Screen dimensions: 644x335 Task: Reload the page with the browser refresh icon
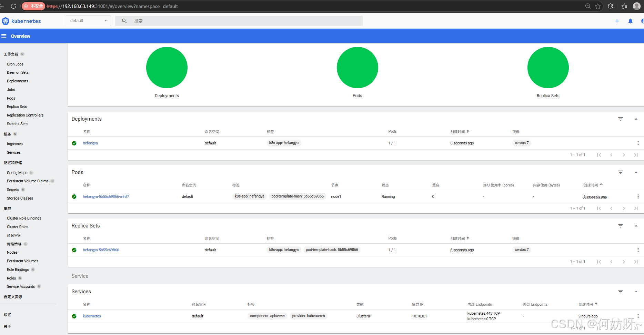click(13, 6)
